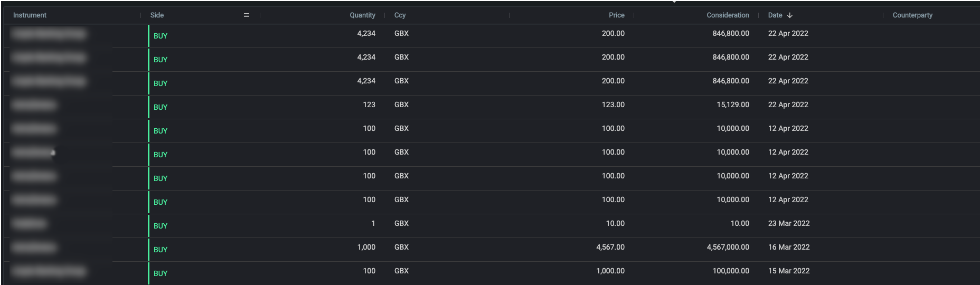Select the quantity 123 cell
This screenshot has height=285, width=980.
point(369,104)
